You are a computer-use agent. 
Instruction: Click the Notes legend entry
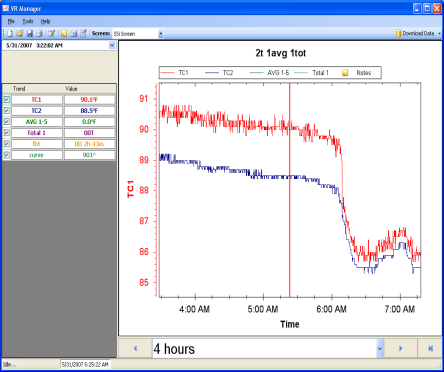pyautogui.click(x=356, y=73)
